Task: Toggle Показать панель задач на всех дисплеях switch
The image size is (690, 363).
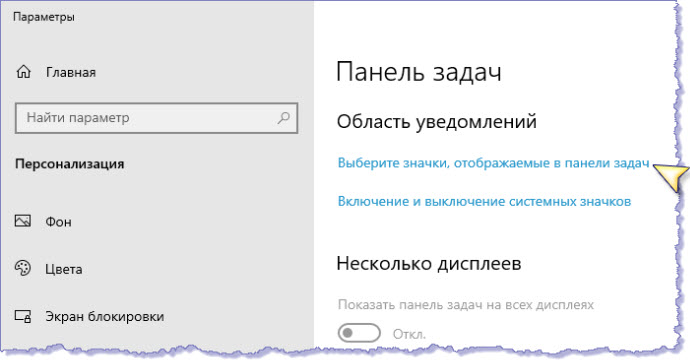Action: pyautogui.click(x=359, y=333)
